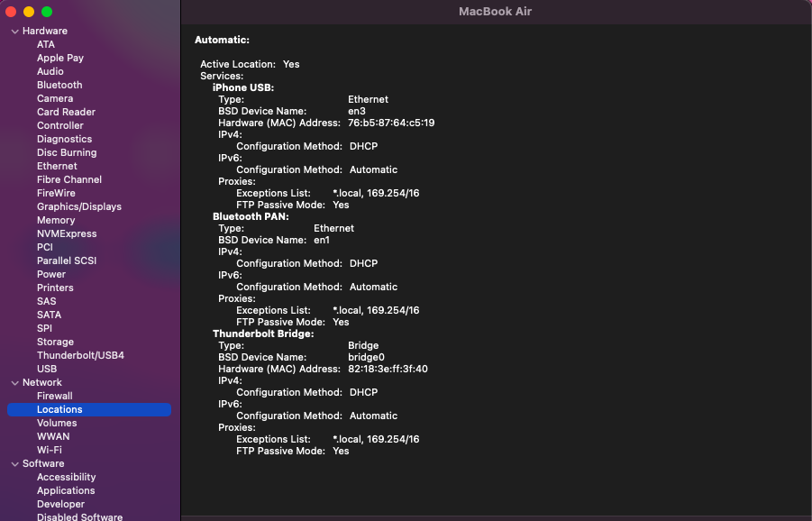812x521 pixels.
Task: Click the MacBook Air window title
Action: tap(495, 12)
